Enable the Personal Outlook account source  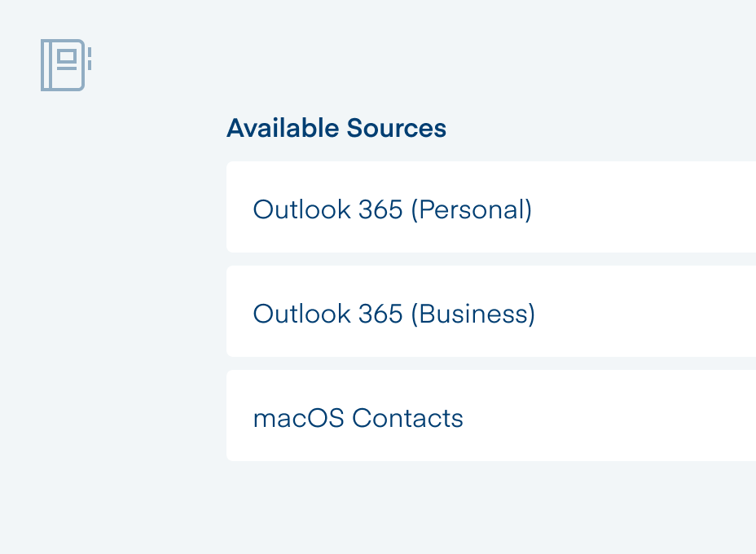pos(393,209)
